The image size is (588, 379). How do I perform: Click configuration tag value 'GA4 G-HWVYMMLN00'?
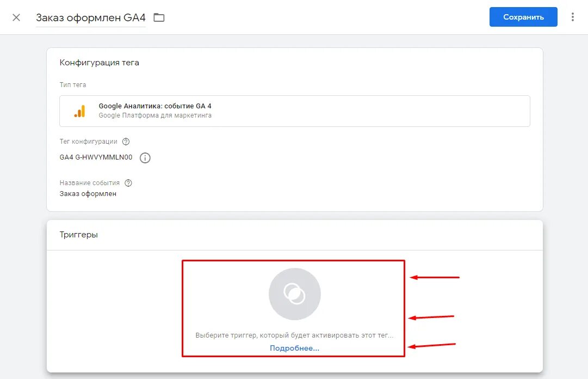[96, 157]
